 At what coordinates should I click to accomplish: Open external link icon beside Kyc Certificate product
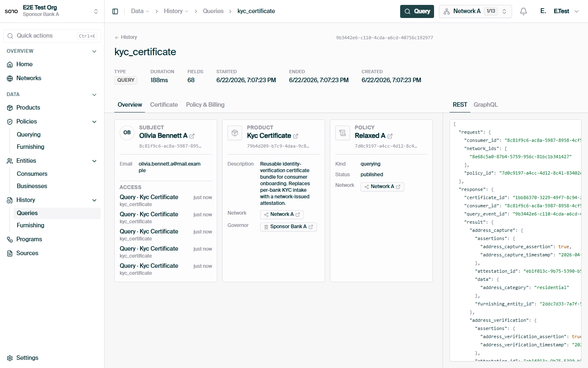(296, 136)
